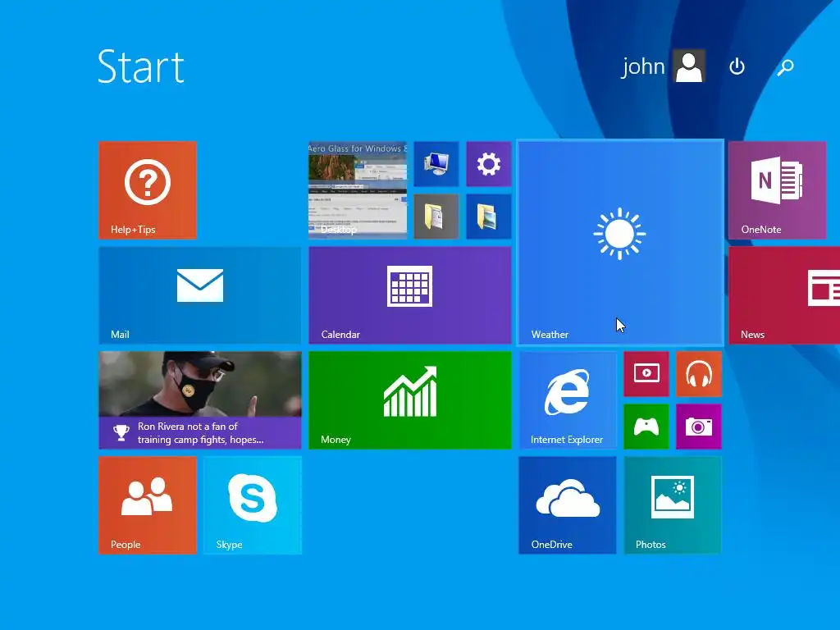Click the power options button

[737, 66]
